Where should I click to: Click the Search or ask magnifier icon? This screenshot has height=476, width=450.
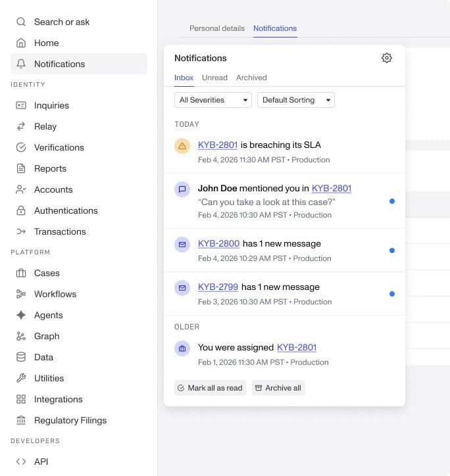(x=21, y=22)
